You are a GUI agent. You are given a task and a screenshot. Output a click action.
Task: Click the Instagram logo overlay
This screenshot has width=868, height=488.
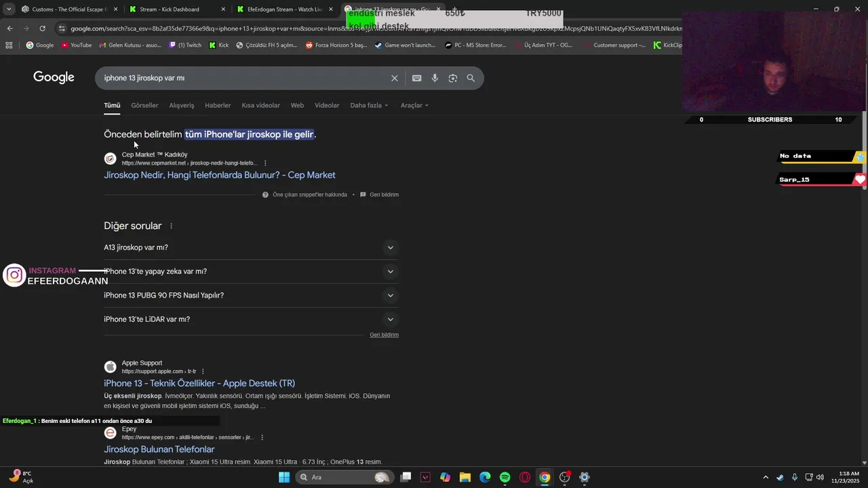point(14,275)
